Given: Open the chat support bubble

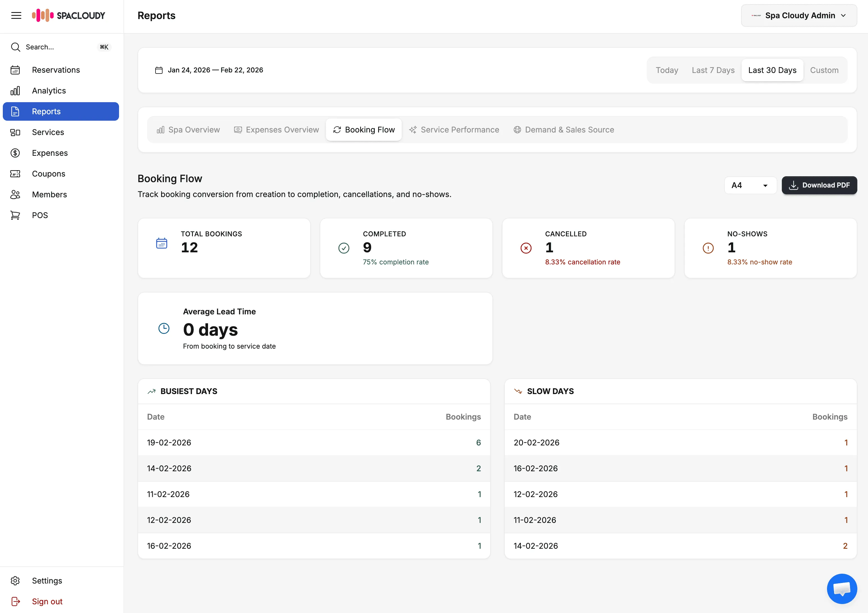Looking at the screenshot, I should pos(842,588).
